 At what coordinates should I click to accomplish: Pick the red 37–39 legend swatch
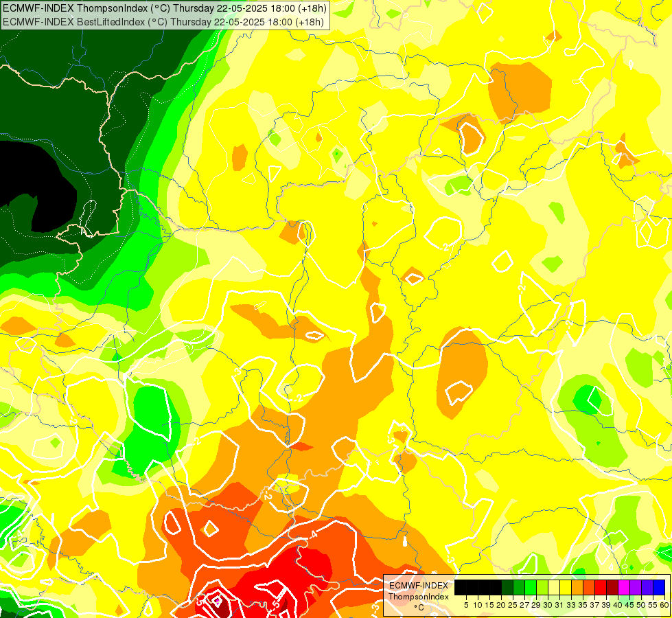(x=601, y=588)
